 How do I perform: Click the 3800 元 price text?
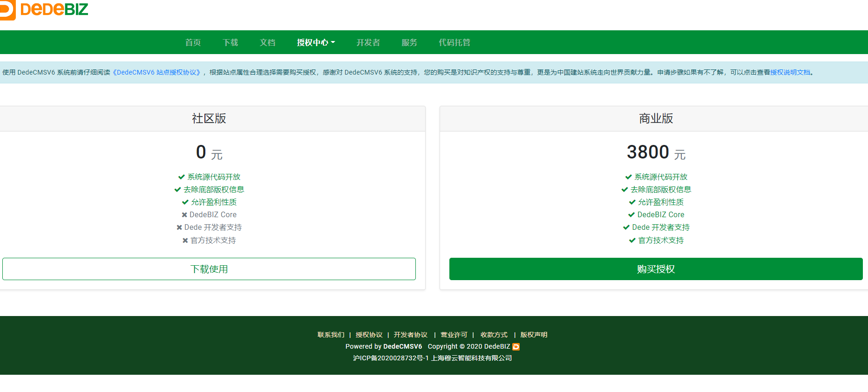coord(656,152)
